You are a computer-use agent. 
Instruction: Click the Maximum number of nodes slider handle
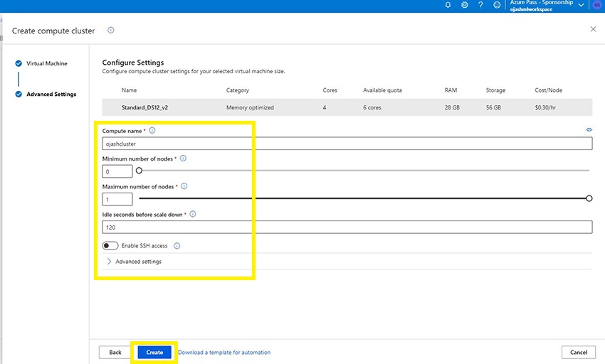[589, 198]
